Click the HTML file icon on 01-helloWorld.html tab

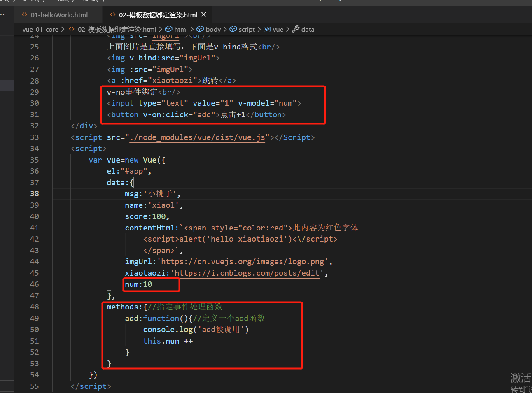(x=25, y=15)
